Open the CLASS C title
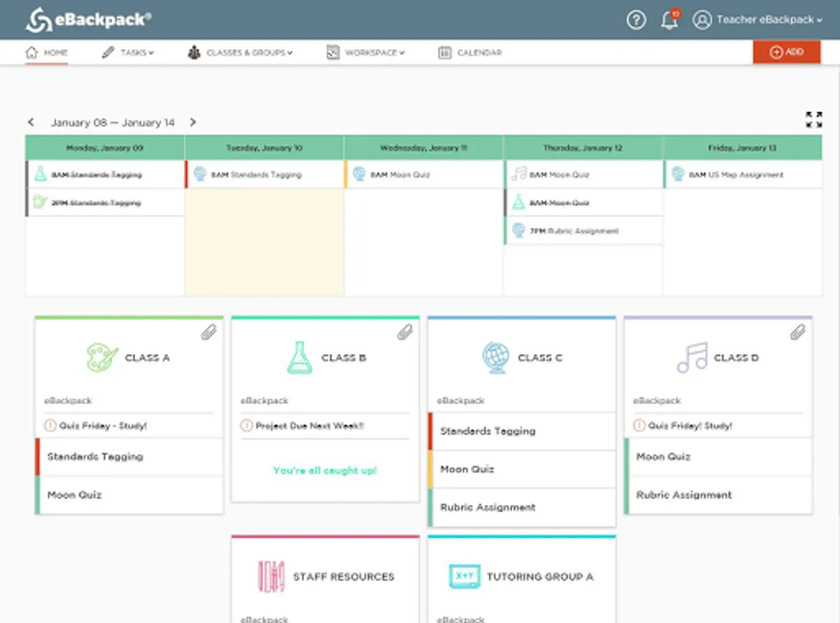 [540, 358]
